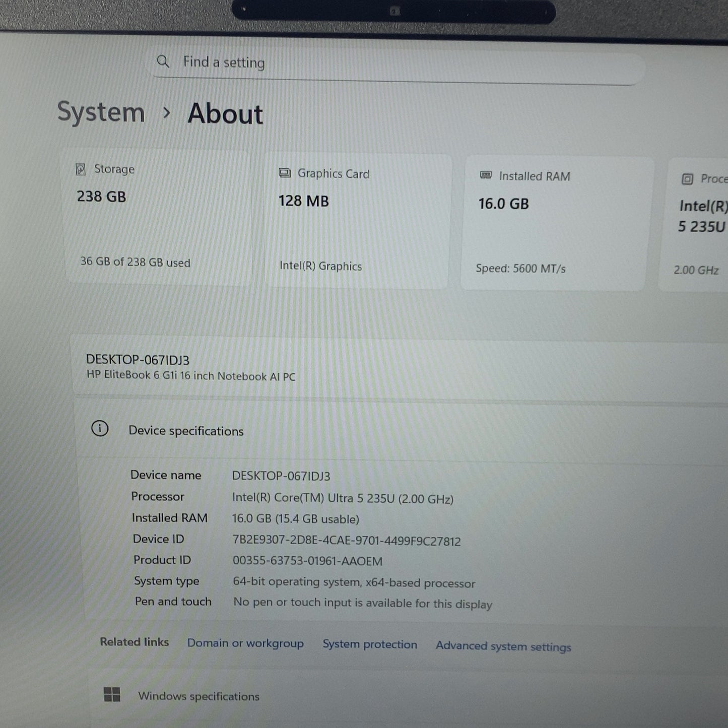
Task: Click the Processor chip icon
Action: point(687,179)
